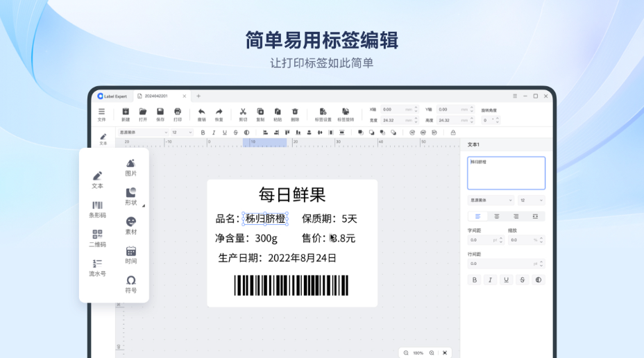Click the 旋转角度 rotation stepper arrows
This screenshot has height=358, width=644.
tap(498, 120)
